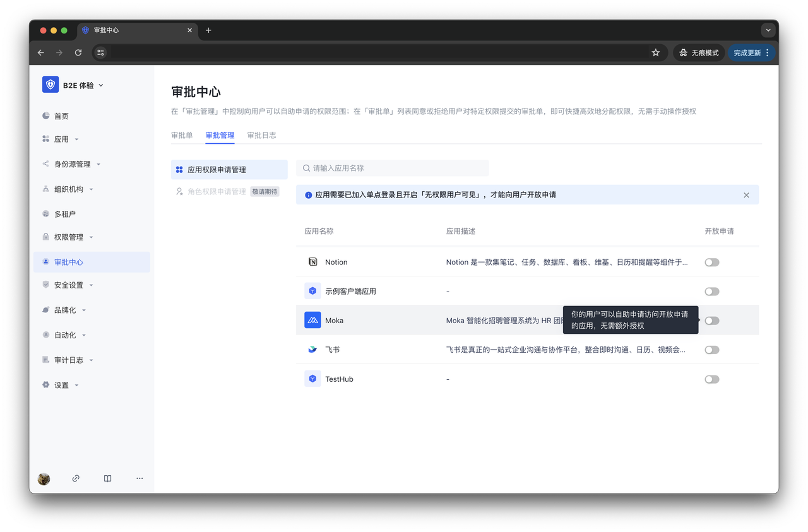Click the 飞书 app icon
Image resolution: width=808 pixels, height=532 pixels.
coord(312,350)
